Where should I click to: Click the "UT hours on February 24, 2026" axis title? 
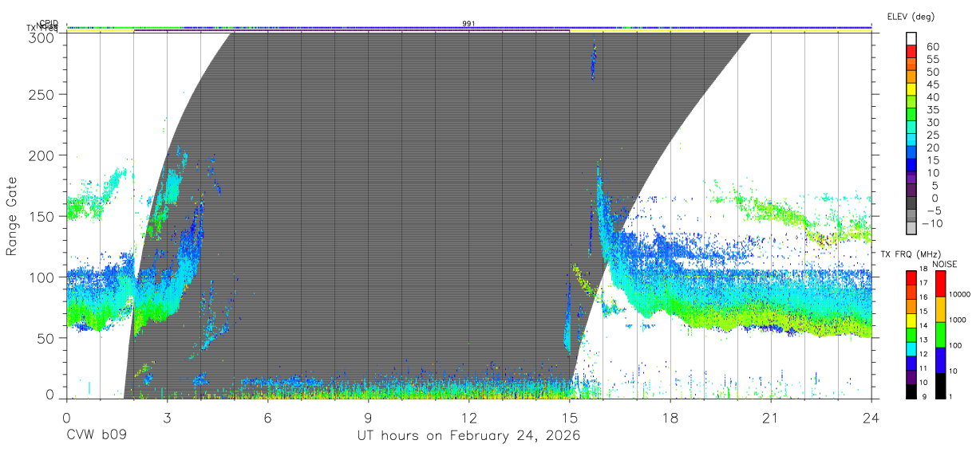[x=468, y=436]
